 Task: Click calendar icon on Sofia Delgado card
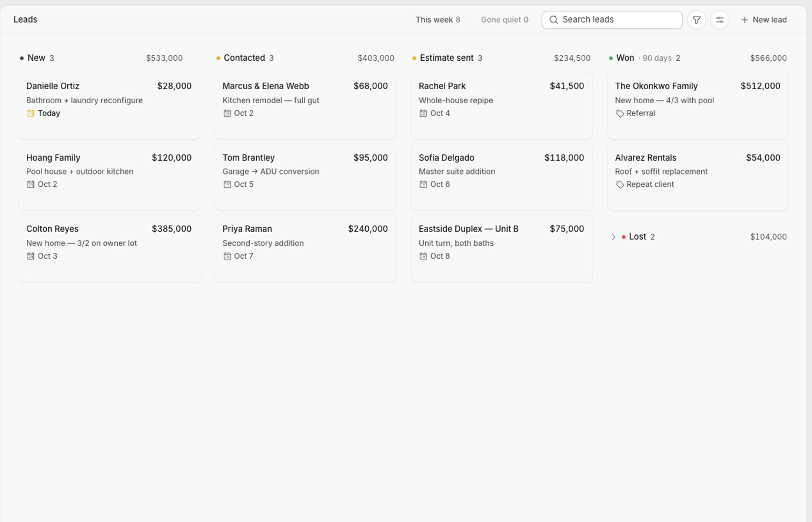tap(423, 184)
